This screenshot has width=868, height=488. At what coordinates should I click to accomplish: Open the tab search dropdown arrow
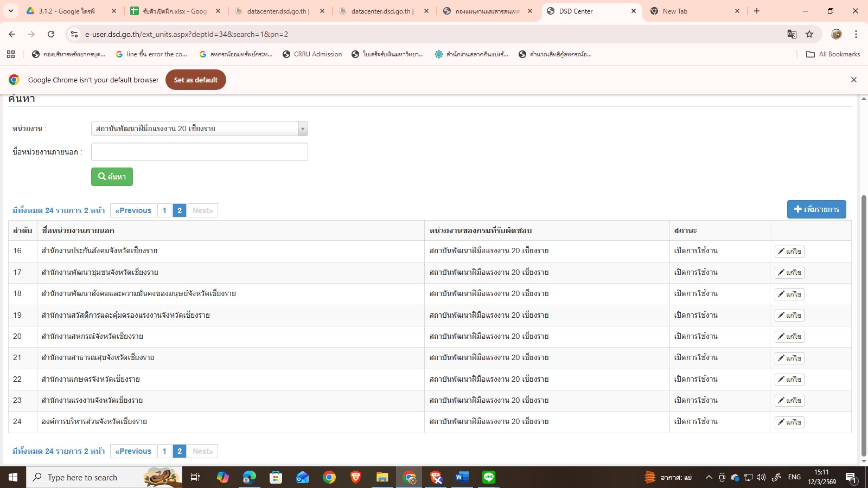tap(10, 11)
